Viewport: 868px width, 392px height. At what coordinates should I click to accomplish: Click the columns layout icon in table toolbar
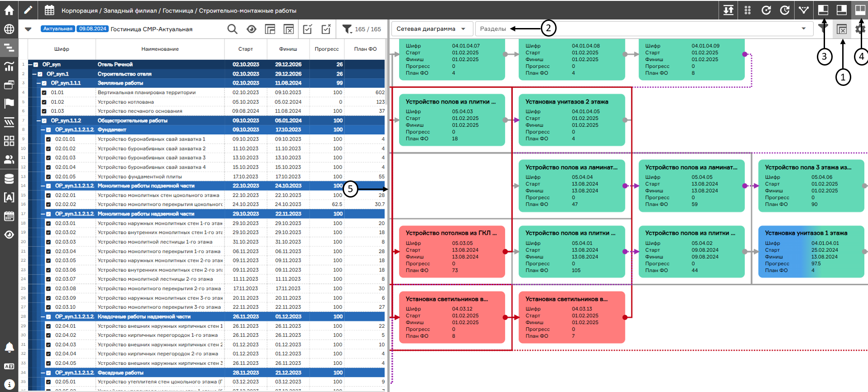[270, 29]
